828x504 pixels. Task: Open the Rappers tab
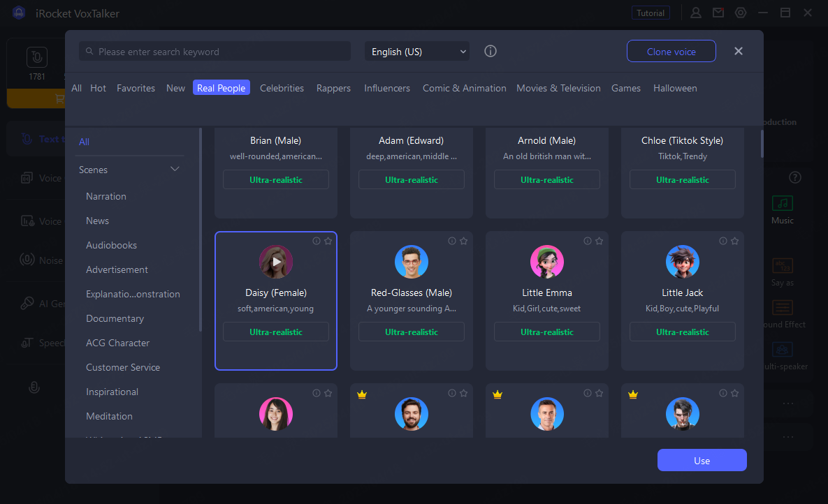(333, 88)
